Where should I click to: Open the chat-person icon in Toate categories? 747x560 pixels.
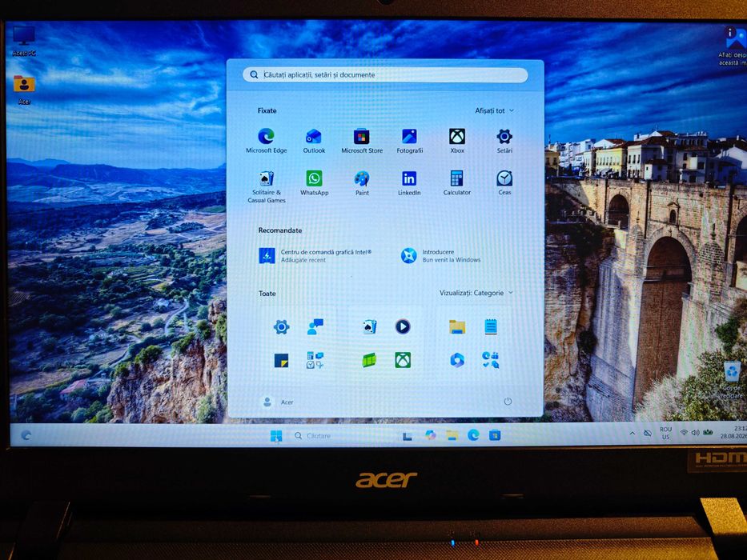click(x=315, y=327)
